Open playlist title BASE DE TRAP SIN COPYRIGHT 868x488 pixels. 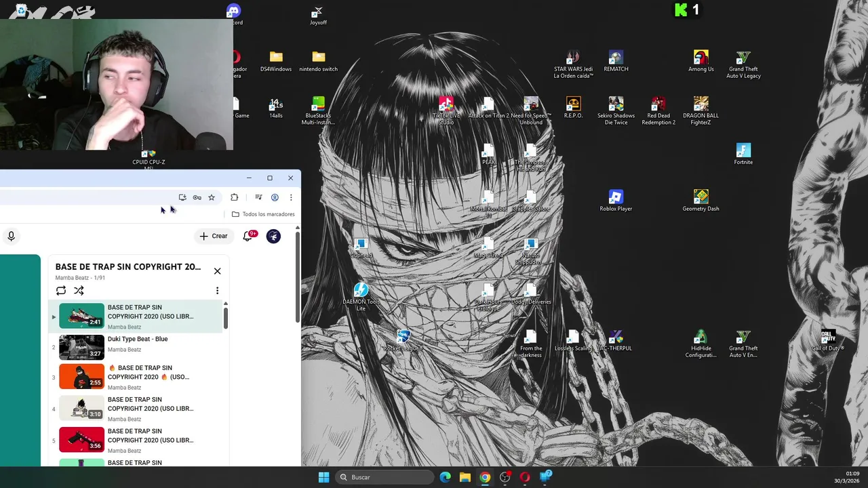pos(128,266)
